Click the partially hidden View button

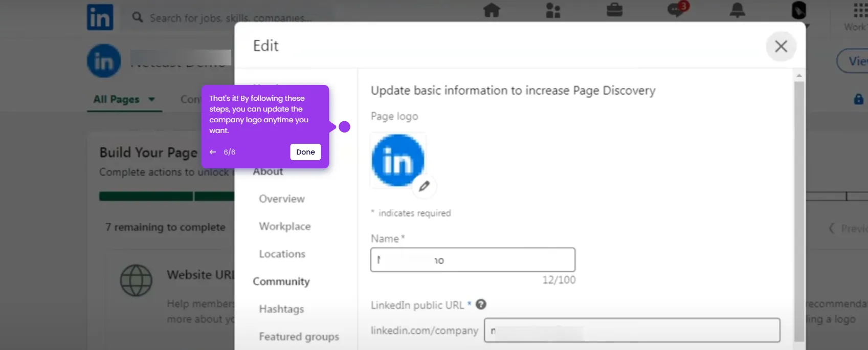click(853, 61)
